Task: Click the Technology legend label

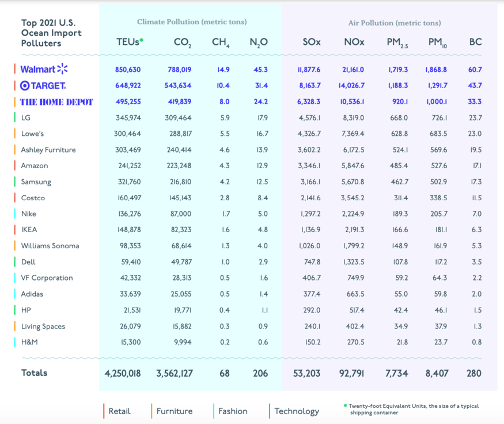Action: 297,411
